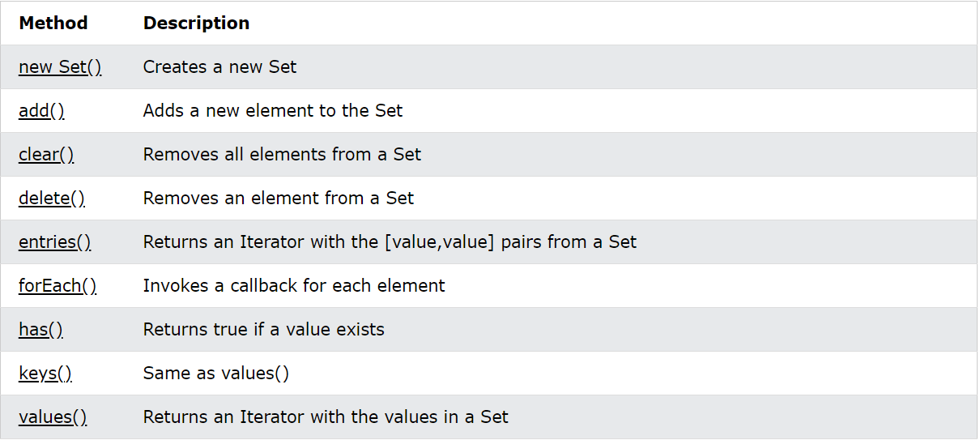Go to the forEach() method page
980x440 pixels.
point(58,286)
